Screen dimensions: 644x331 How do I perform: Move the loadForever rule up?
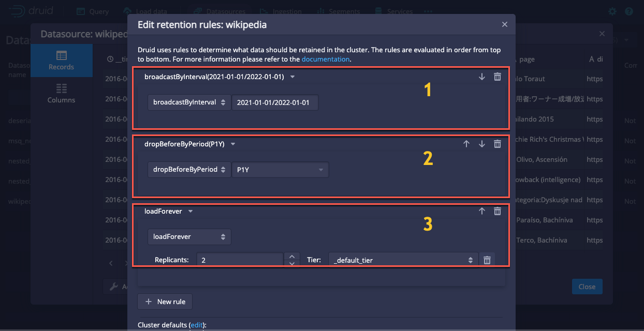481,210
